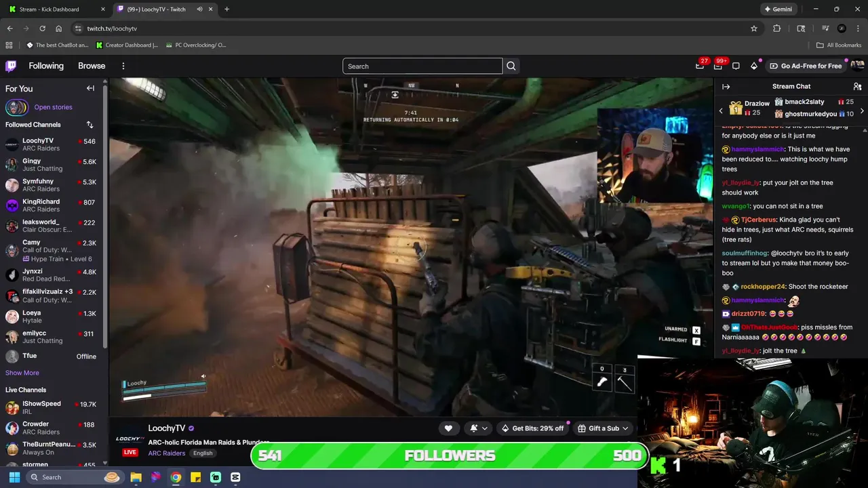
Task: Open the Twitch home logo
Action: point(11,66)
